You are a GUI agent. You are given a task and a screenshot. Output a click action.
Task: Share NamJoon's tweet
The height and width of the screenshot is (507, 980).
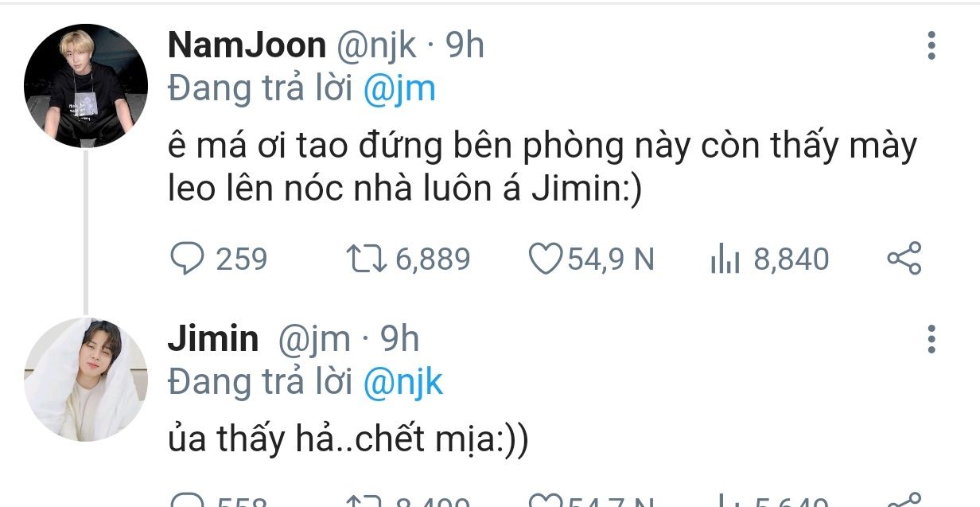point(904,259)
